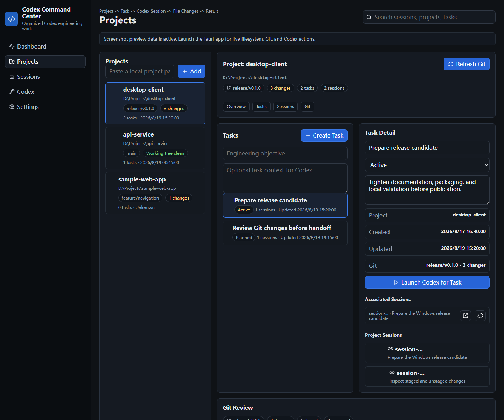The height and width of the screenshot is (420, 504).
Task: Select Prepare release candidate task in list
Action: click(285, 205)
